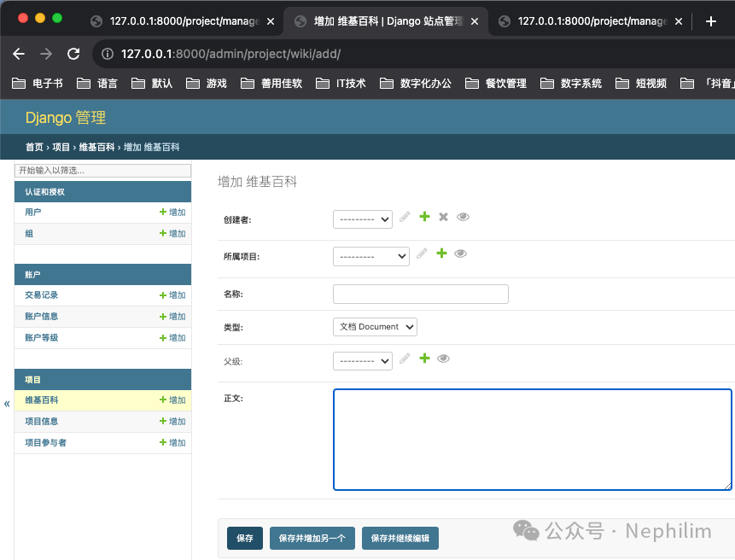Screen dimensions: 735x560
Task: Click the 维基百科 sidebar entry
Action: (x=41, y=400)
